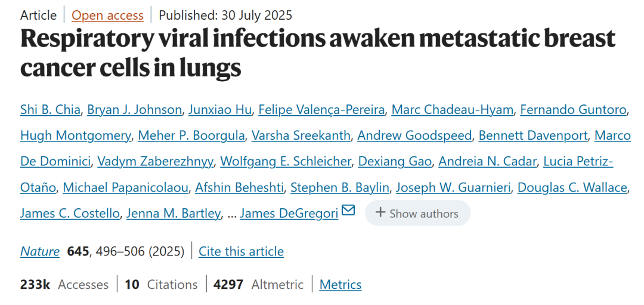Expand the full list with Show authors

coord(417,213)
